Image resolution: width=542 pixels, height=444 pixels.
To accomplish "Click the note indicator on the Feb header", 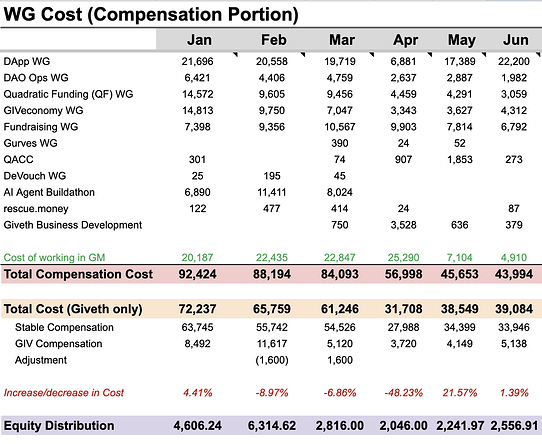I will (303, 55).
